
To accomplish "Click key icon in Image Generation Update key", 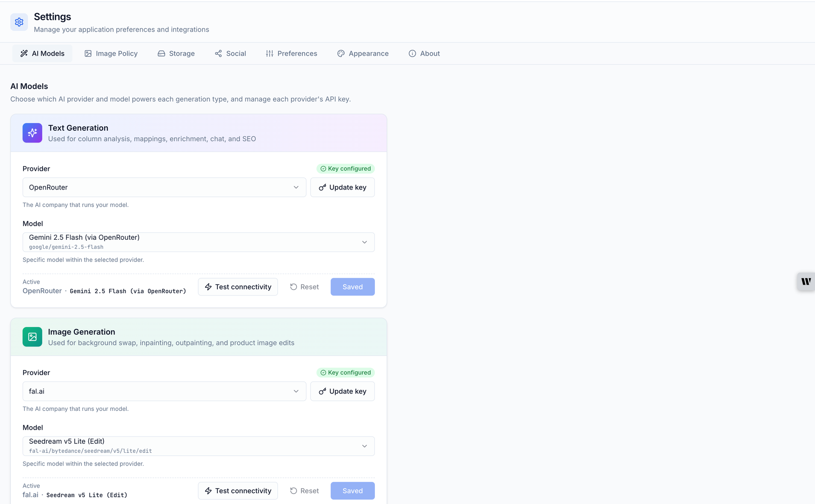I will coord(322,391).
